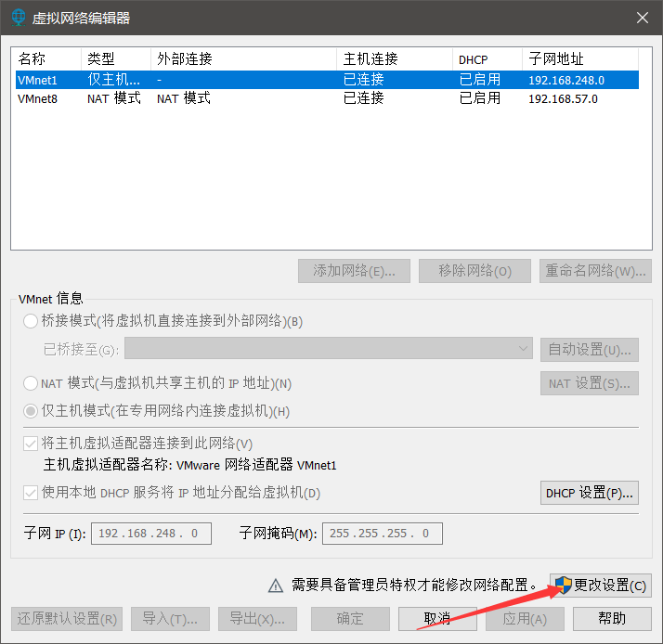Viewport: 663px width, 644px height.
Task: Click the 主机连接 column header
Action: 395,58
